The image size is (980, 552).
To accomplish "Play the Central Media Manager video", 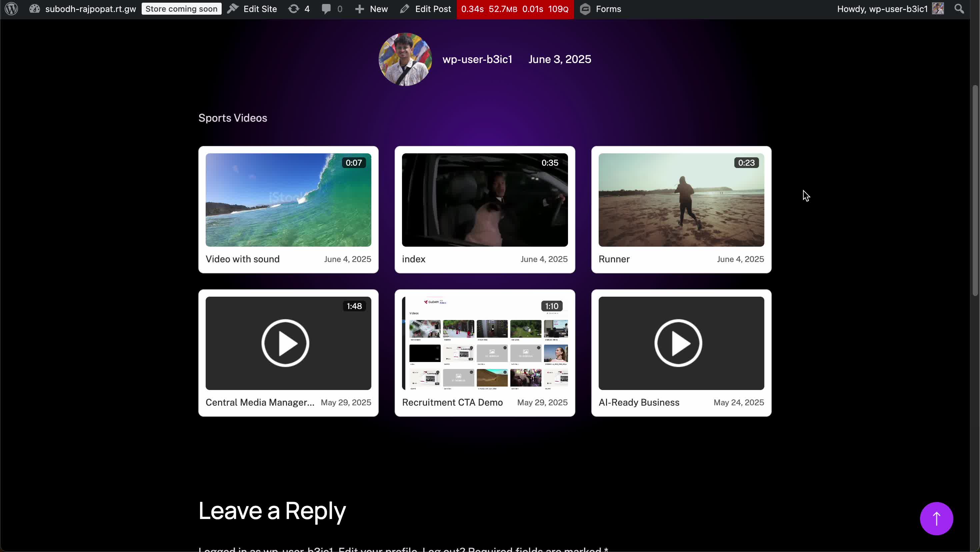I will 285,343.
